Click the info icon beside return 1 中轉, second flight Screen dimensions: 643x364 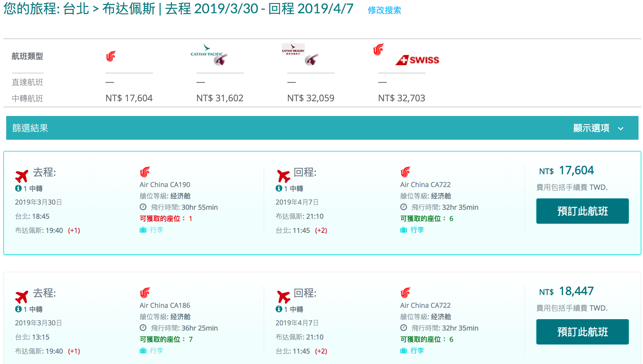[x=279, y=309]
